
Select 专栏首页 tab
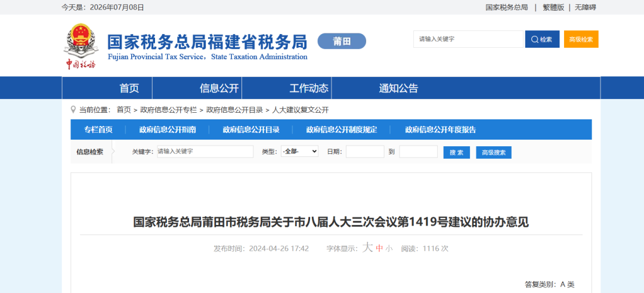98,130
